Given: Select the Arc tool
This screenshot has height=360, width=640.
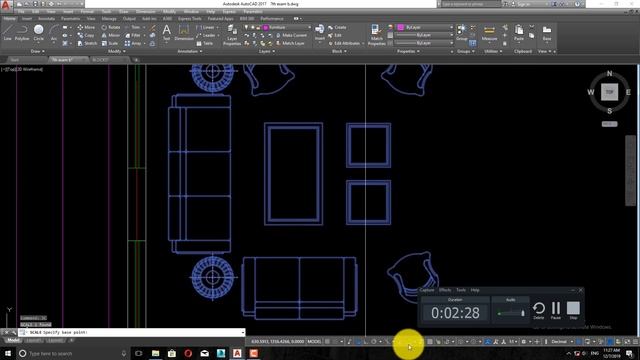Looking at the screenshot, I should (x=54, y=33).
